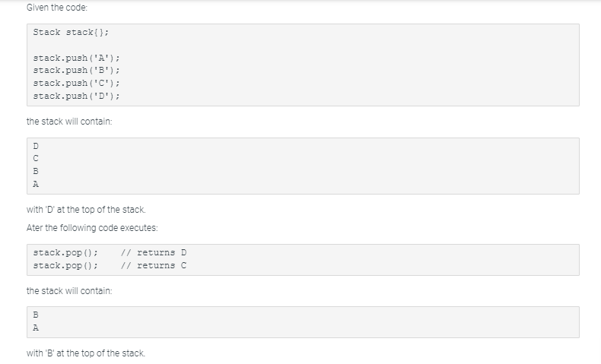Viewport: 601px width, 364px height.
Task: Click letter C in first stack listing
Action: click(x=35, y=158)
